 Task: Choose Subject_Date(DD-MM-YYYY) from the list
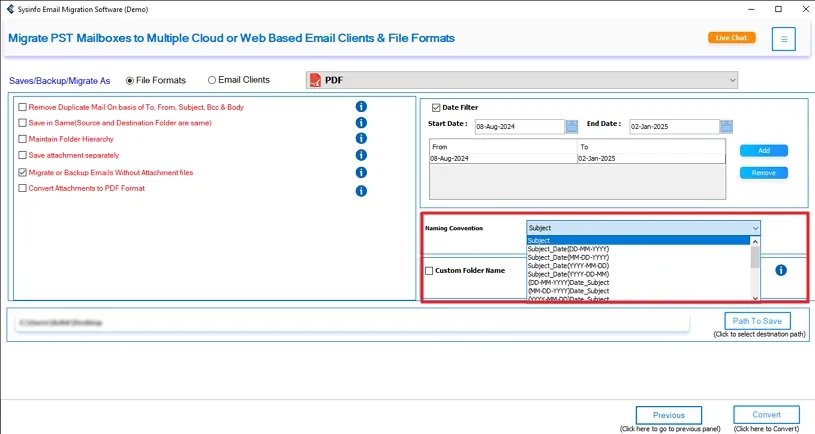coord(566,249)
